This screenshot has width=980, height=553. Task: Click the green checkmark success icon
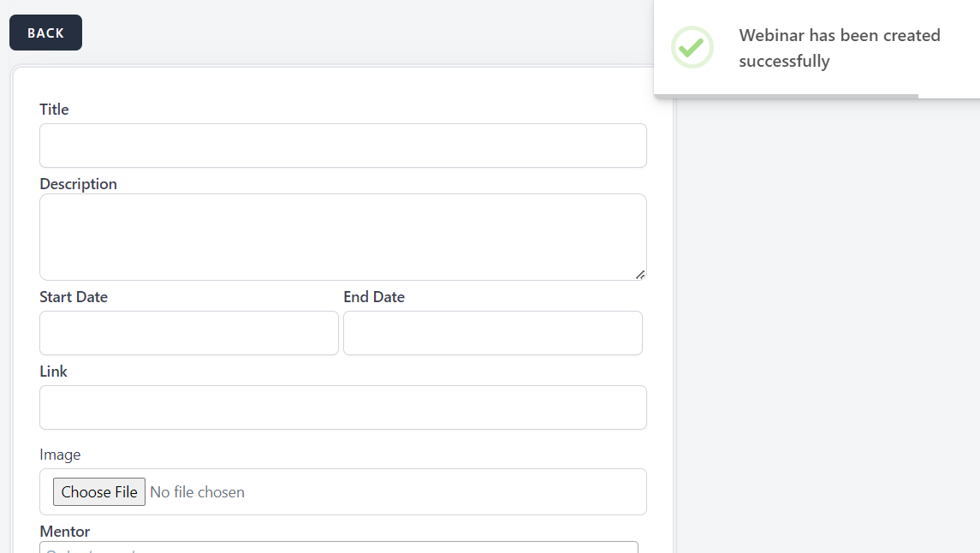(x=692, y=47)
